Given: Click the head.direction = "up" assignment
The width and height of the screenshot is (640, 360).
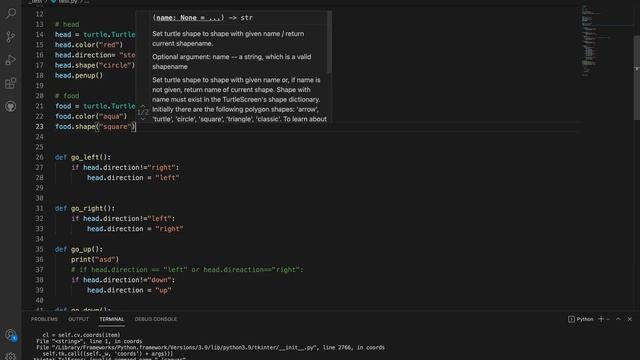Looking at the screenshot, I should click(129, 290).
